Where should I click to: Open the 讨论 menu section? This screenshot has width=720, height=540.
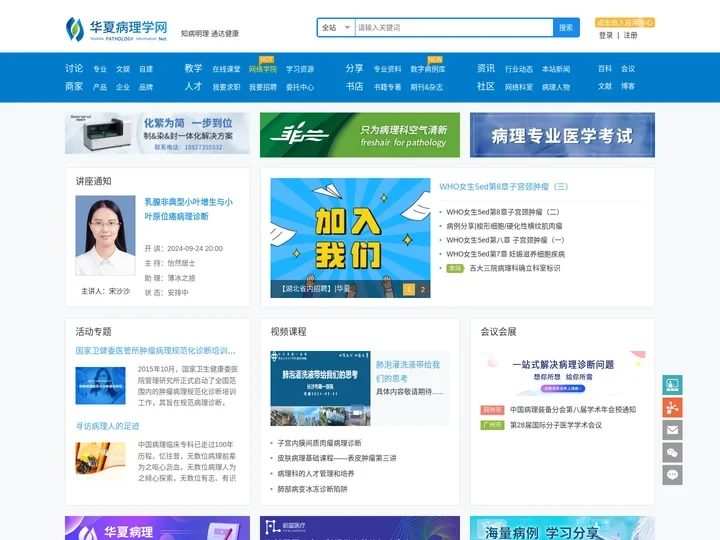pos(74,68)
